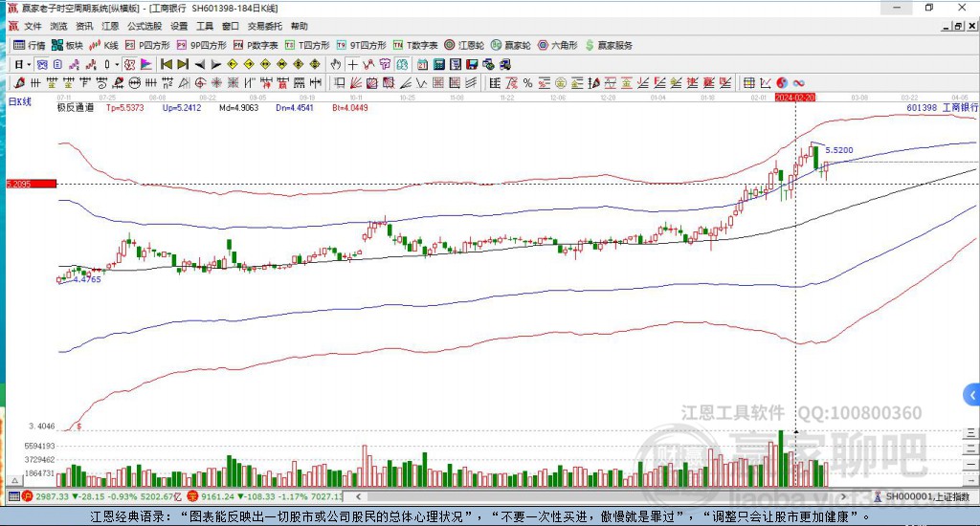Click the yin-yang icon in toolbar
Viewport: 980px width, 526px height.
[782, 83]
